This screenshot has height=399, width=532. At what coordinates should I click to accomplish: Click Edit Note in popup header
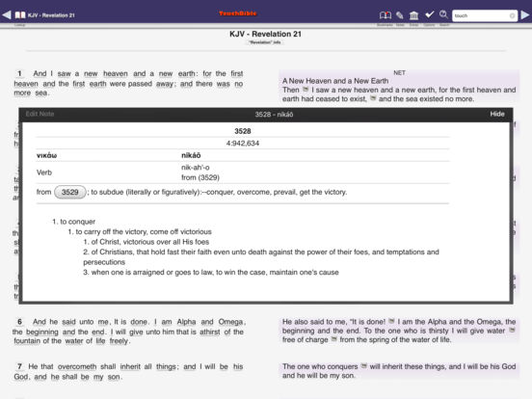pyautogui.click(x=40, y=114)
